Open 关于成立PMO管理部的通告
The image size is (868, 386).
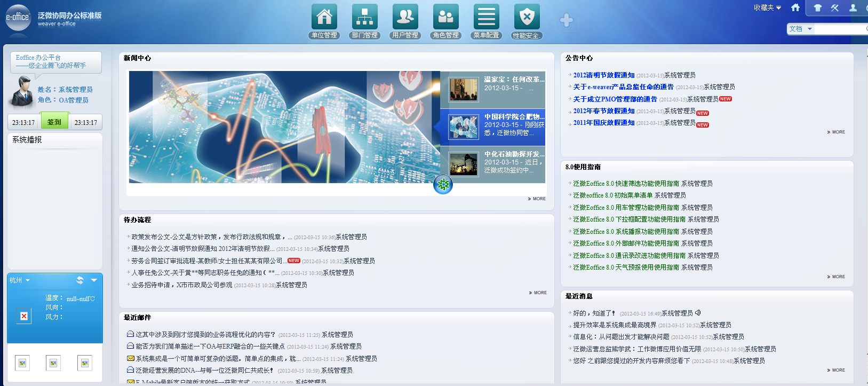tap(615, 99)
